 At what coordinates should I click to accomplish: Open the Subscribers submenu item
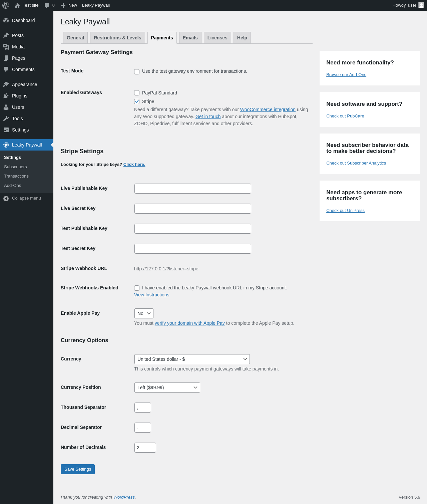click(15, 167)
